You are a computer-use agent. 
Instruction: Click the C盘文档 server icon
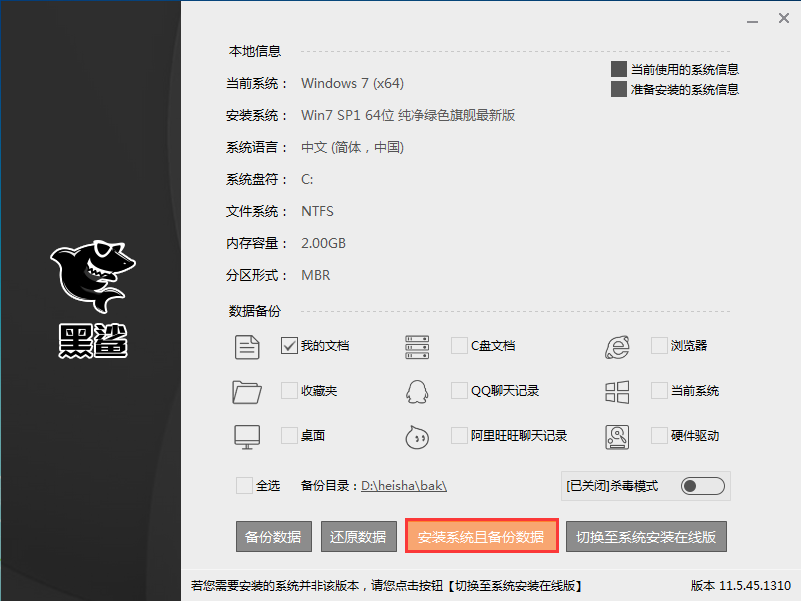point(417,345)
